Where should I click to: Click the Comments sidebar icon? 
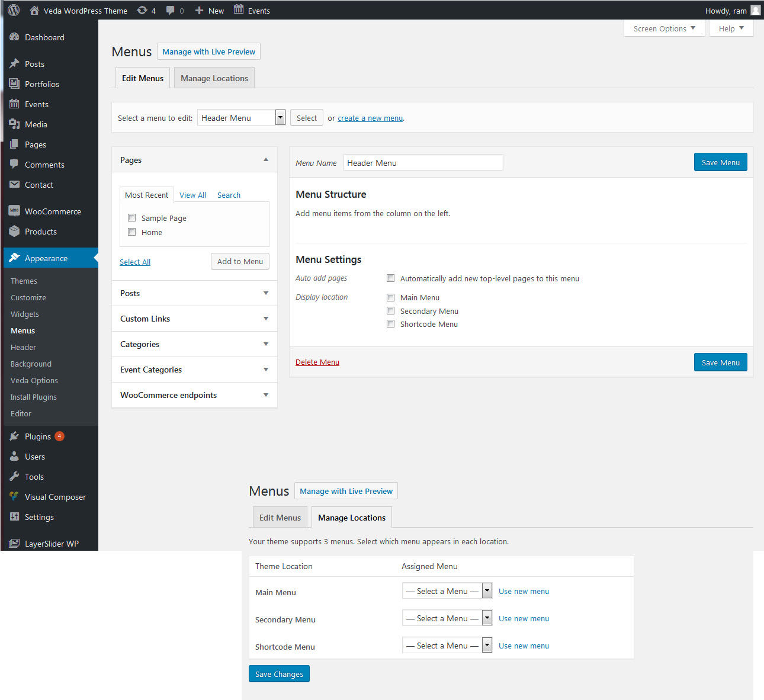[14, 164]
